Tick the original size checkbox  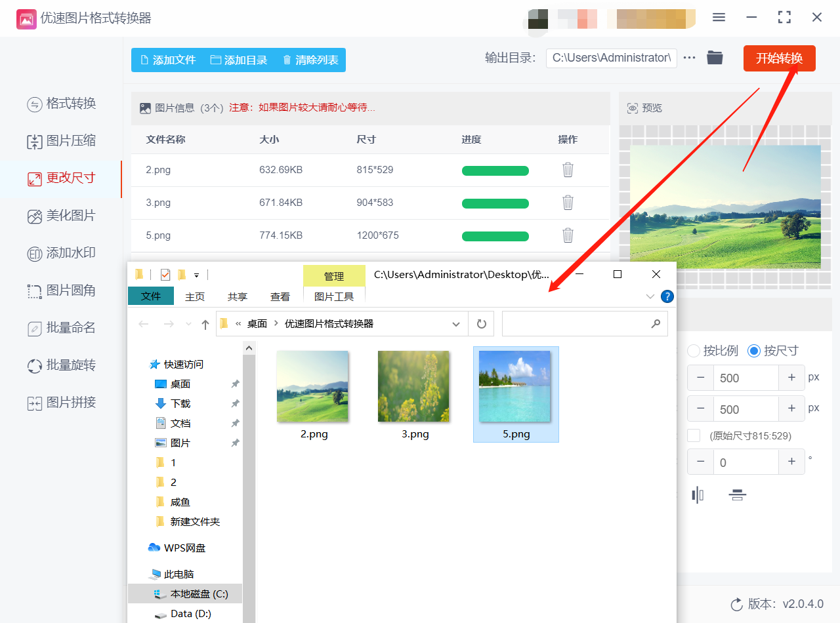point(694,435)
